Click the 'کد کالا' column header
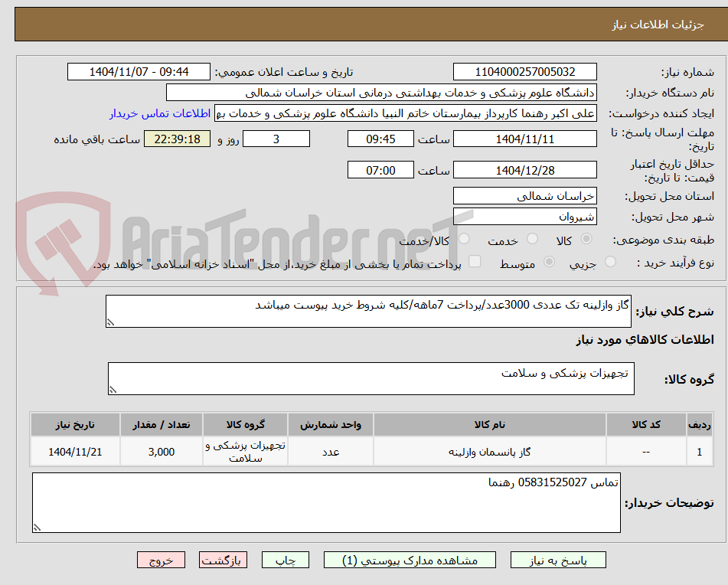This screenshot has height=585, width=728. [x=646, y=425]
